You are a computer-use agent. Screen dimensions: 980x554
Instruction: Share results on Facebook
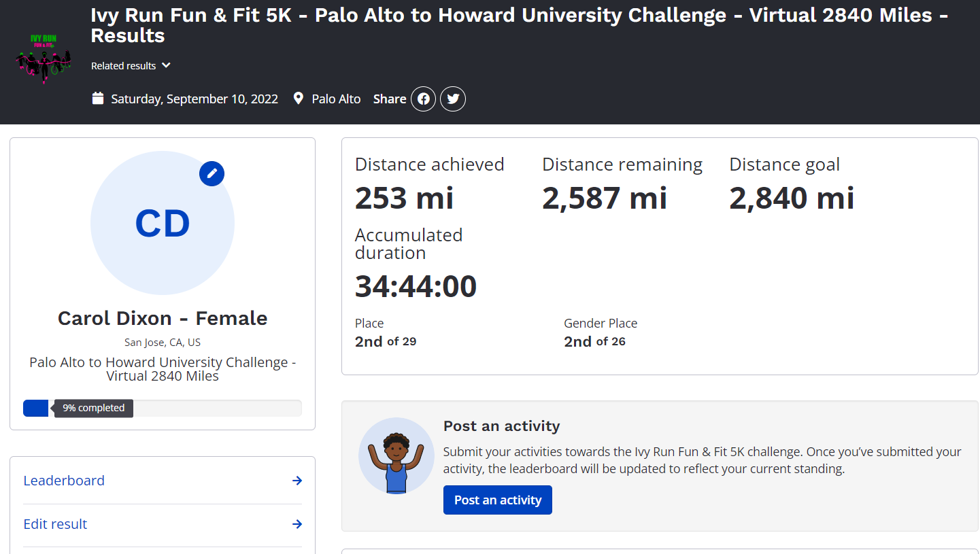tap(423, 99)
